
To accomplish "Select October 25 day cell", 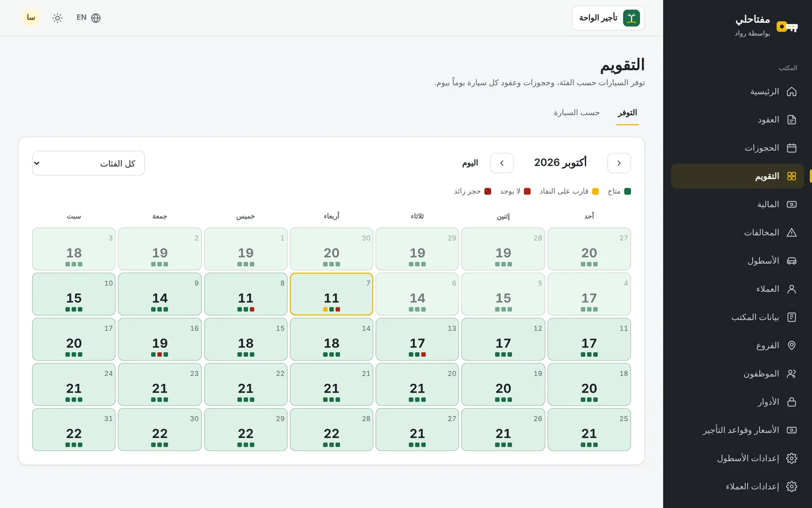I will 589,430.
